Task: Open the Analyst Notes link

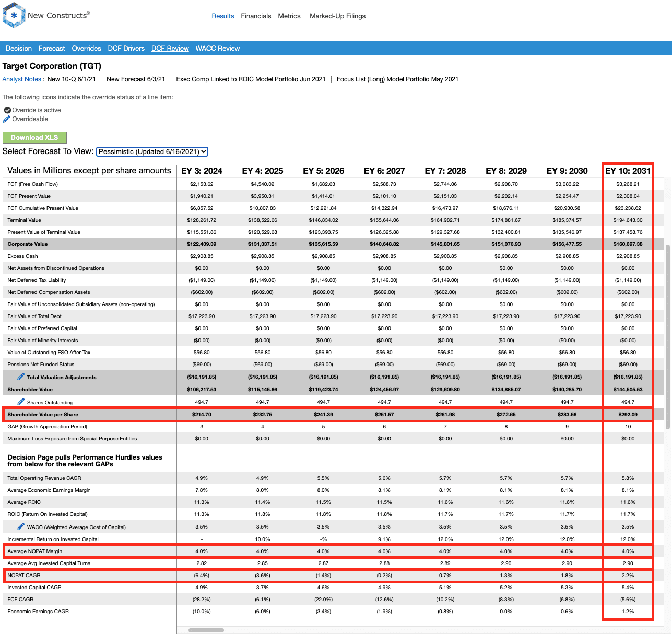Action: (x=22, y=79)
